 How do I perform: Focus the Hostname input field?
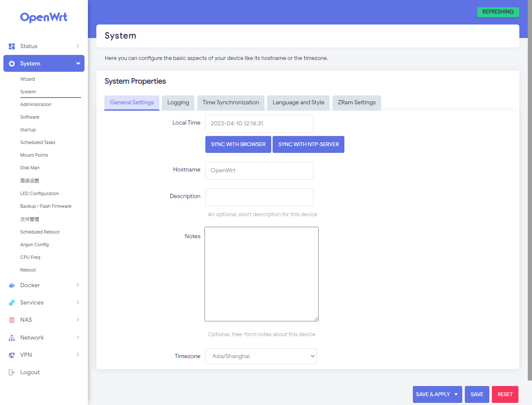pyautogui.click(x=259, y=171)
